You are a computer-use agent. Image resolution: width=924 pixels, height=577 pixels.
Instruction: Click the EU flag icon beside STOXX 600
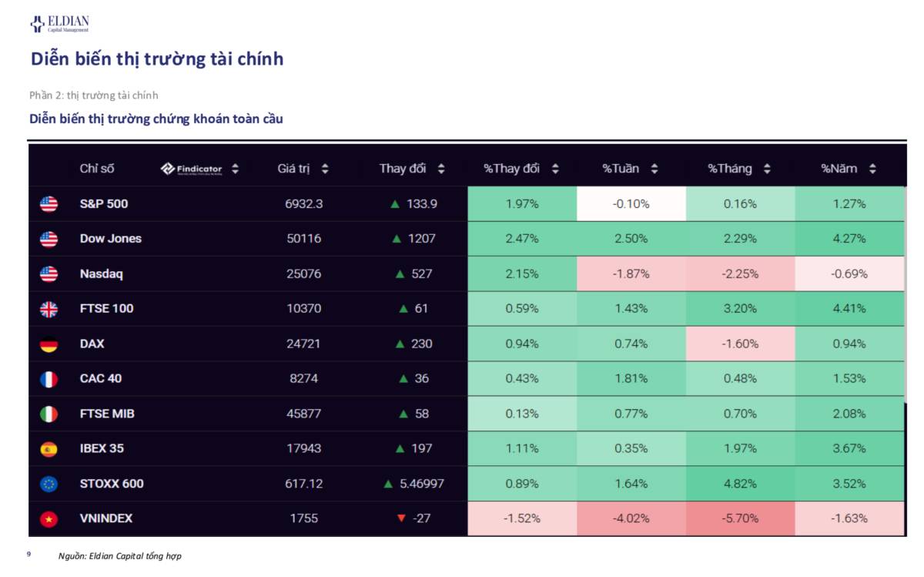pos(49,484)
